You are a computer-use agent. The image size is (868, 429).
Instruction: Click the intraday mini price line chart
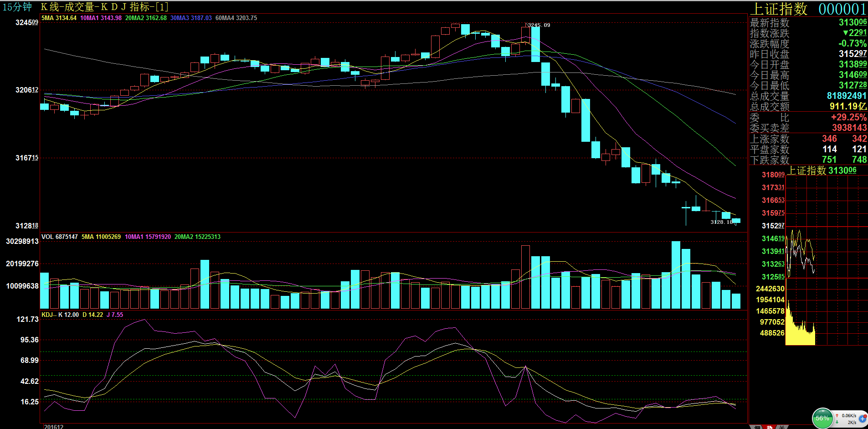[801, 253]
